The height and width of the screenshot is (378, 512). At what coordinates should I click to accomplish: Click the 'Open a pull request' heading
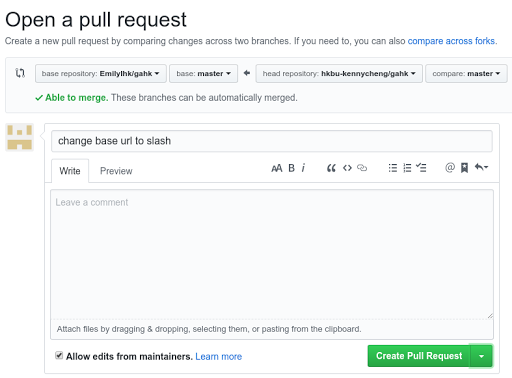point(96,20)
